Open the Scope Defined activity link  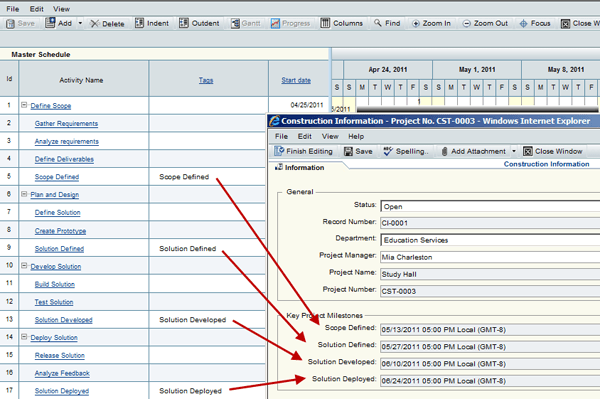click(57, 177)
